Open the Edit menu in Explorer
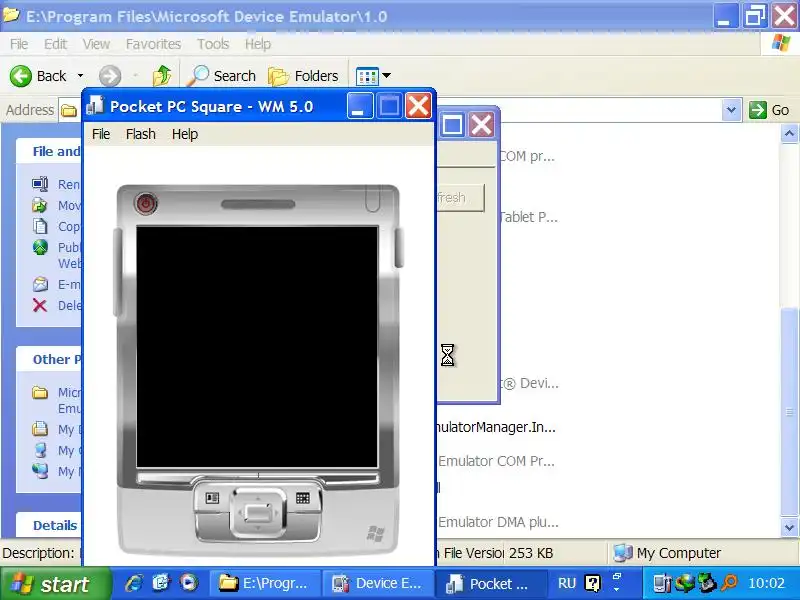This screenshot has height=600, width=800. click(x=55, y=44)
